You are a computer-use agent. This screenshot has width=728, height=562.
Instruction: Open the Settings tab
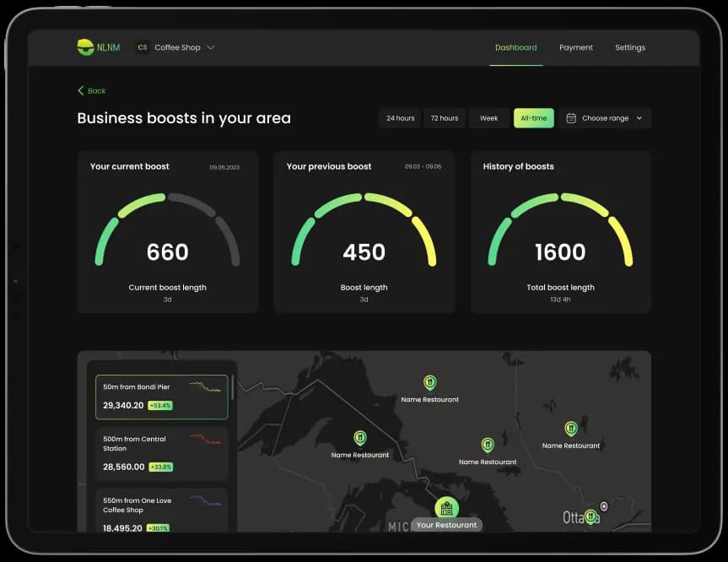[x=629, y=47]
